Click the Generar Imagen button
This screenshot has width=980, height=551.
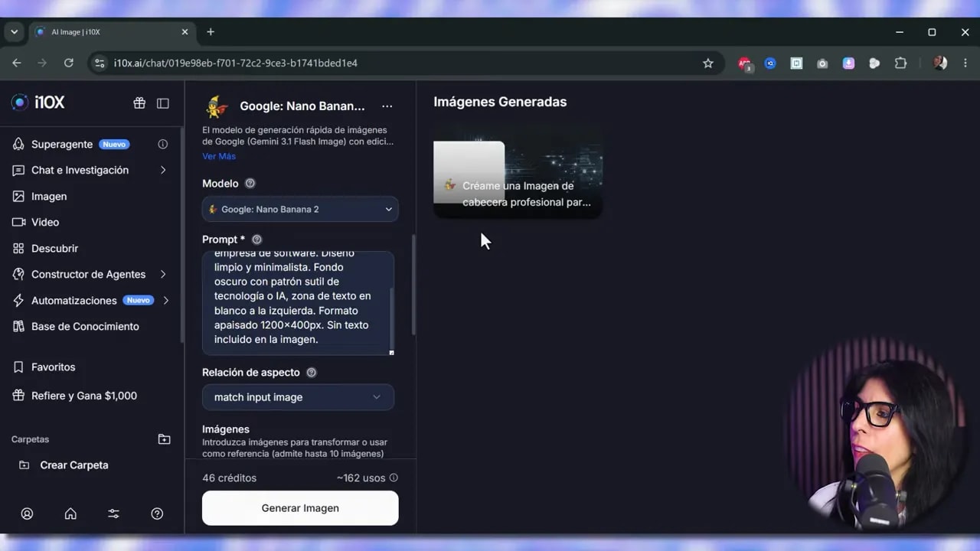(300, 508)
